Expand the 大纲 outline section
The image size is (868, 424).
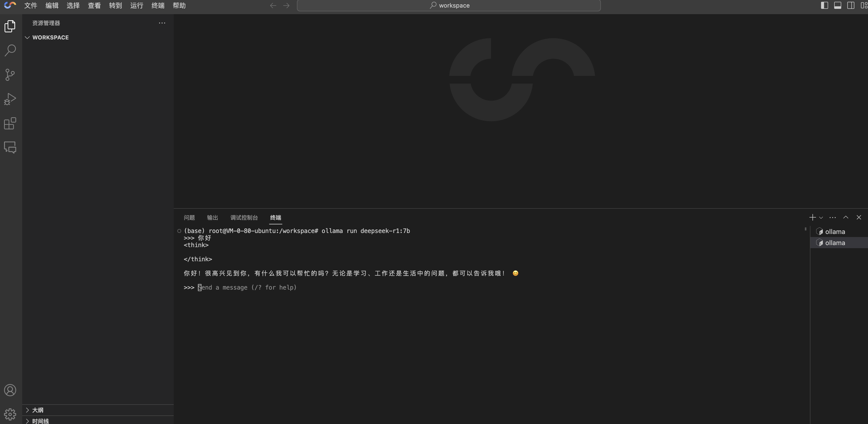click(x=98, y=410)
